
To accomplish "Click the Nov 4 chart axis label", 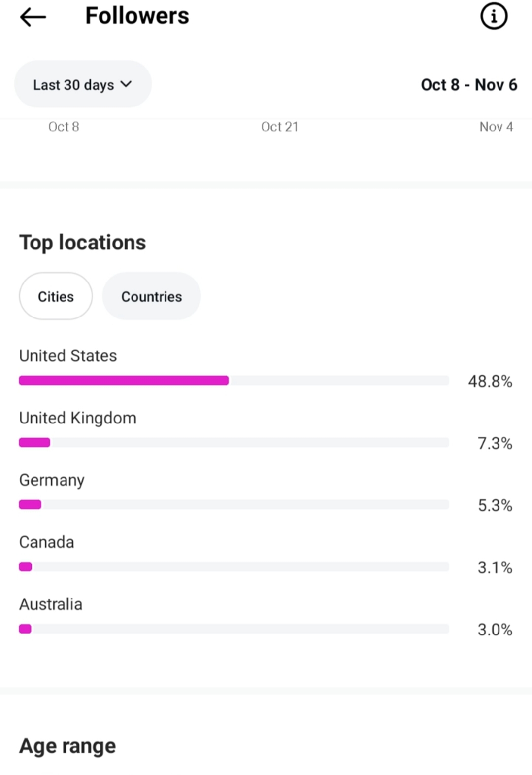I will 496,127.
